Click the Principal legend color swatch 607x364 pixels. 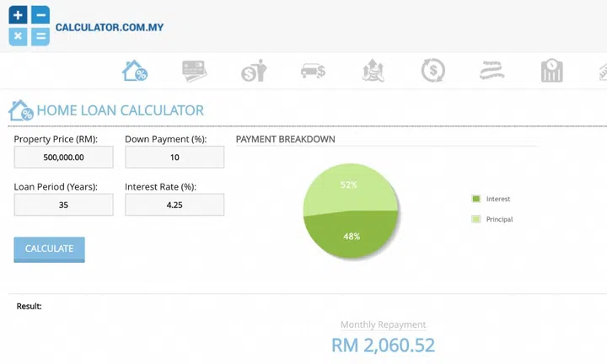coord(476,219)
